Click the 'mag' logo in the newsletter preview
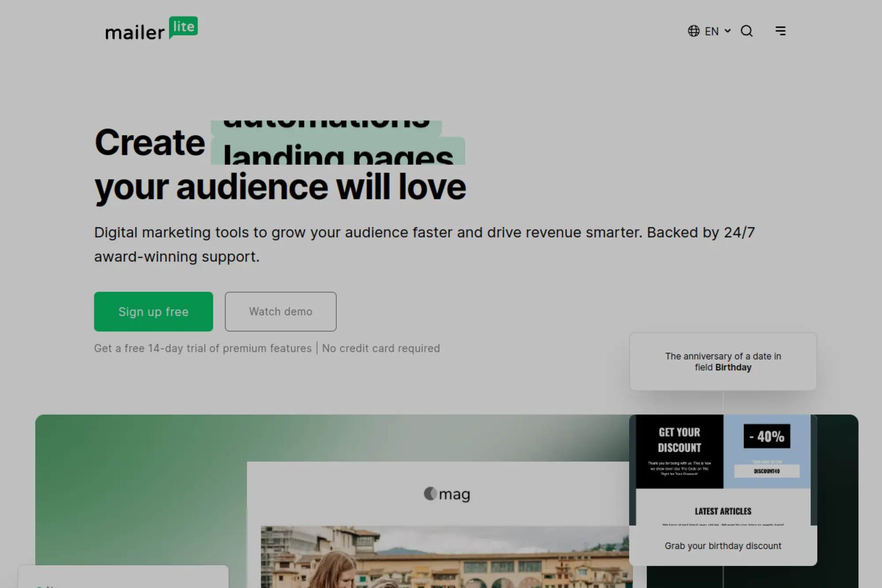882x588 pixels. 447,494
